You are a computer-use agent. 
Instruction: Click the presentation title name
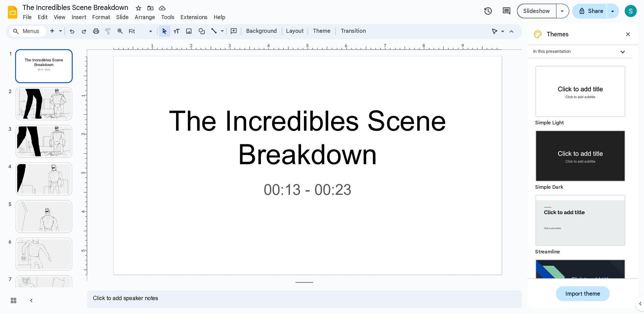pyautogui.click(x=75, y=8)
